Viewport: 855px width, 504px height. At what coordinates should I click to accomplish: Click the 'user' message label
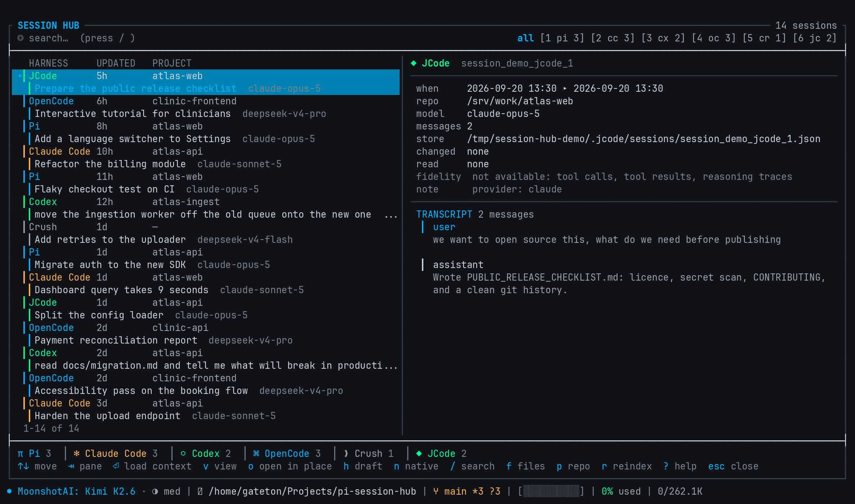coord(444,227)
